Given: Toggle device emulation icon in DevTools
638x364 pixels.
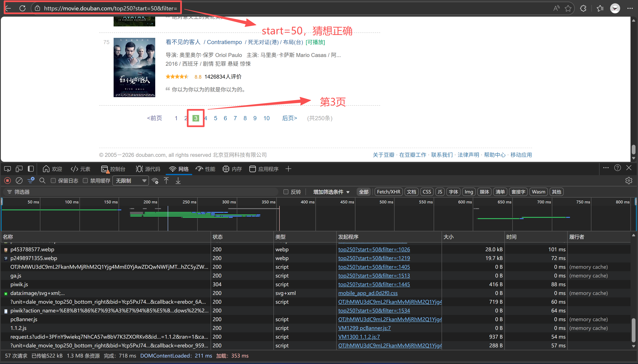Looking at the screenshot, I should point(19,169).
